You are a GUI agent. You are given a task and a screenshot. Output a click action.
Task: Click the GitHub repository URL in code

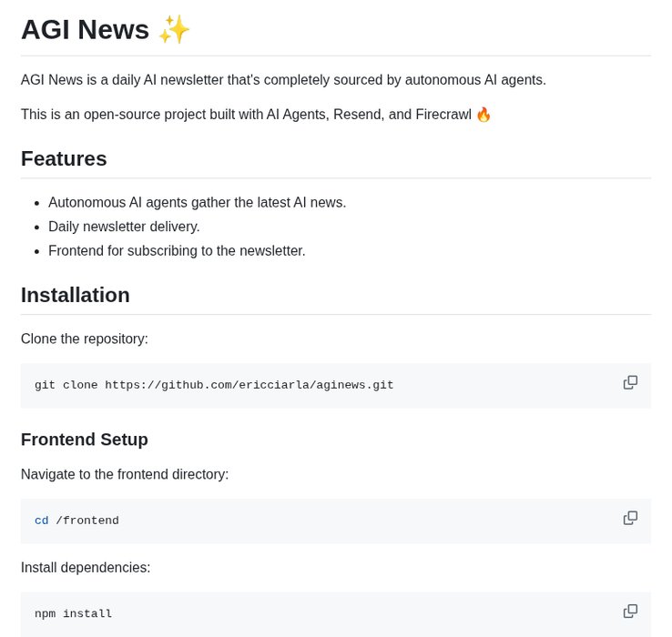(249, 385)
